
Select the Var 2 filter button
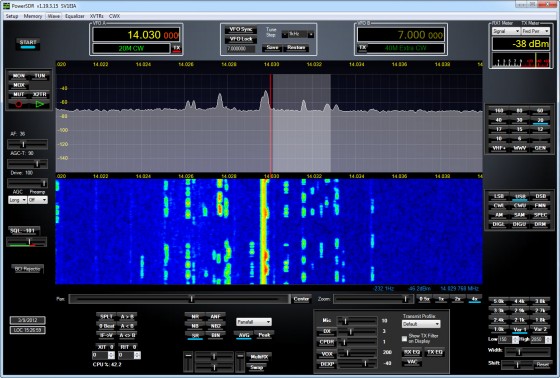point(540,329)
